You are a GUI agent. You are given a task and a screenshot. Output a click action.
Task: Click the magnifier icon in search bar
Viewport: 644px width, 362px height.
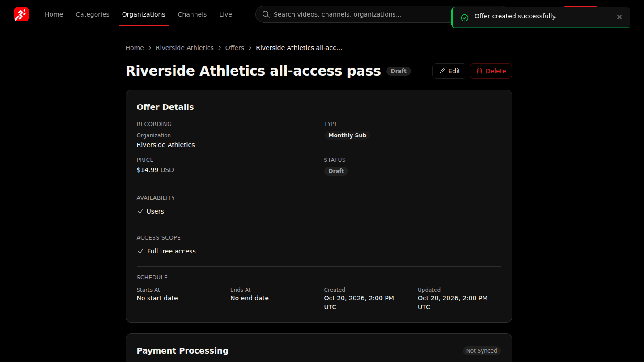[266, 14]
